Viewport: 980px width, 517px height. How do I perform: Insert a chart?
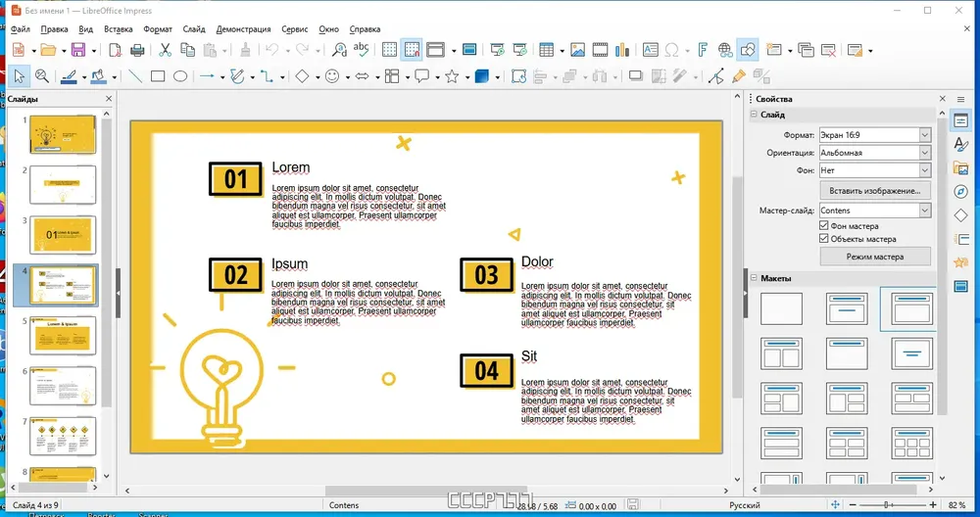(x=622, y=50)
